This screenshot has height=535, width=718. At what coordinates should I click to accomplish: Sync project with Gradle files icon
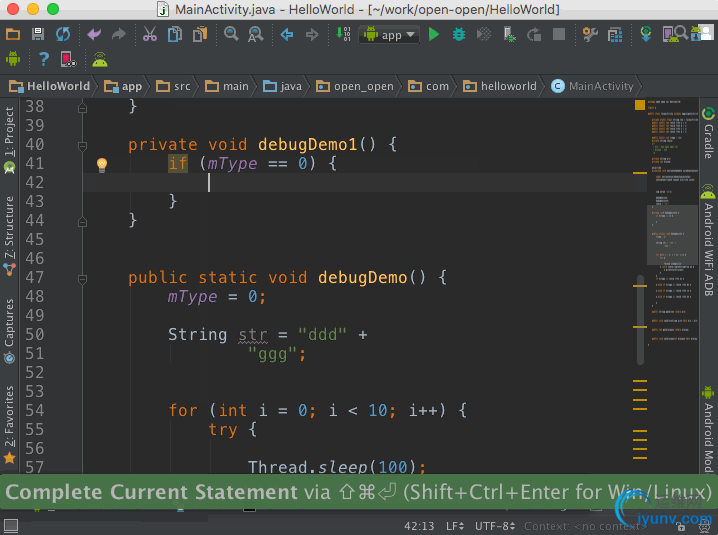pos(646,34)
